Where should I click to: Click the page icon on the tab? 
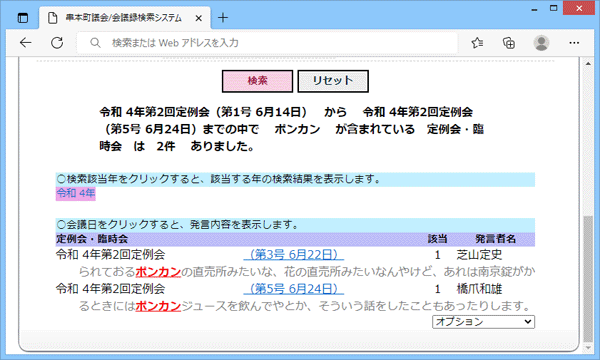[x=53, y=18]
